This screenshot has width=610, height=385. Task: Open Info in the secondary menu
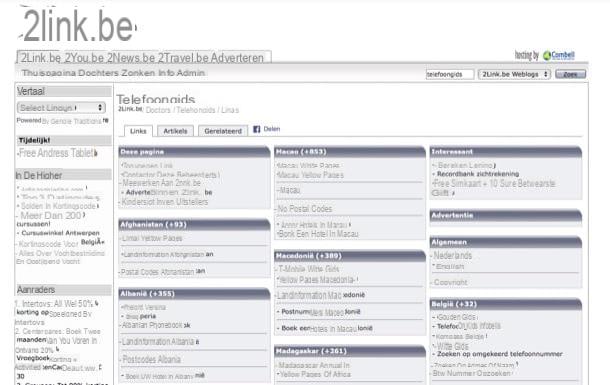pyautogui.click(x=166, y=73)
